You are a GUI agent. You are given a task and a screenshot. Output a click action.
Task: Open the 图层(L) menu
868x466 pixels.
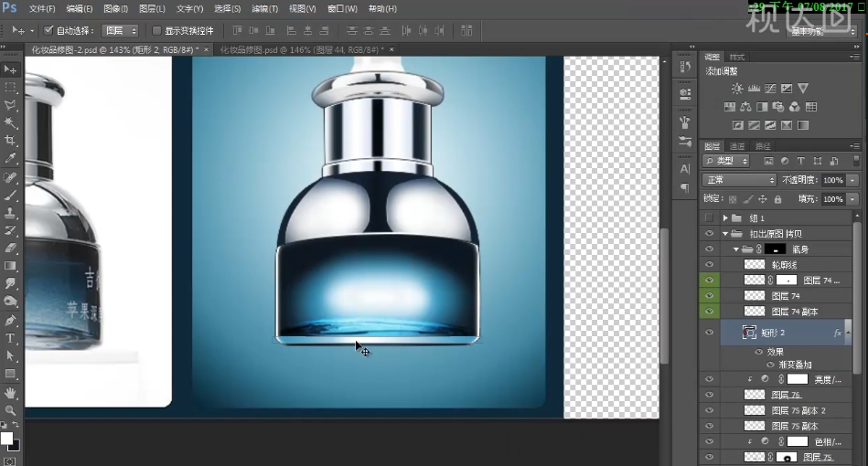pyautogui.click(x=152, y=9)
